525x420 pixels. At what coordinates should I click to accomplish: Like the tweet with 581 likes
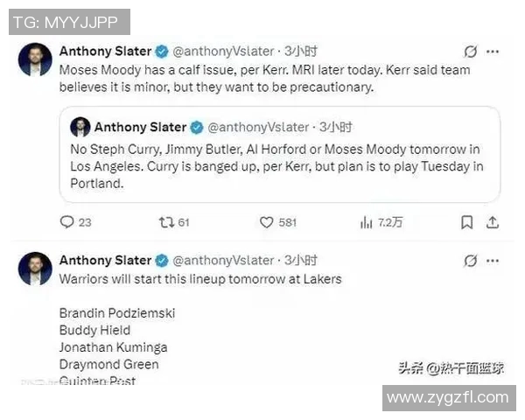[267, 222]
